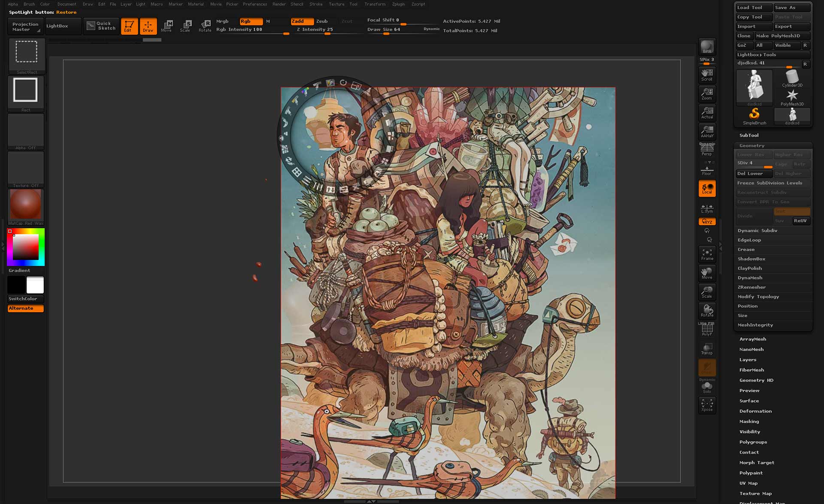This screenshot has width=824, height=504.
Task: Expand the DynaMesh section
Action: (x=750, y=278)
